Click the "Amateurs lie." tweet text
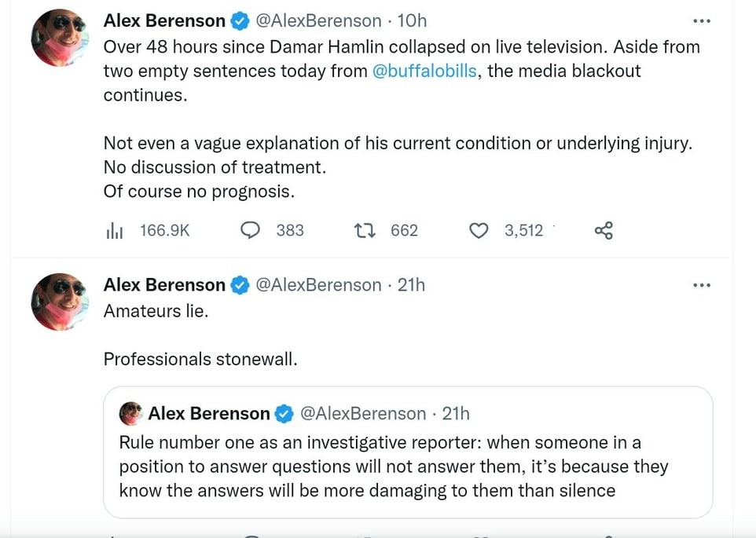Image resolution: width=756 pixels, height=538 pixels. point(156,310)
